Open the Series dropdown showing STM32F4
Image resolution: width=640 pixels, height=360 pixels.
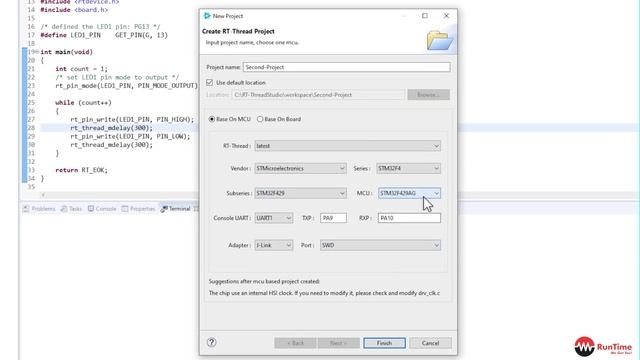coord(408,168)
